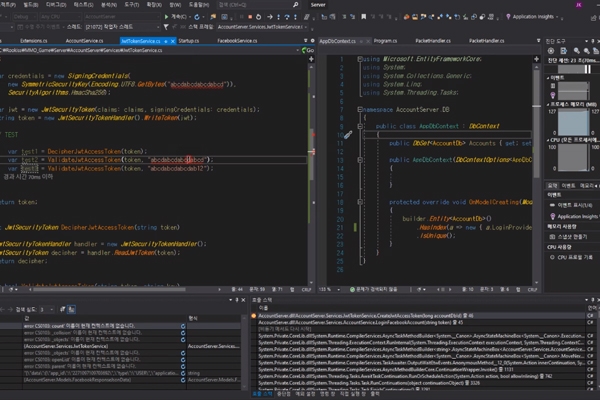The width and height of the screenshot is (600, 400).
Task: Click the split editor plus icon above the left editor scrollbar
Action: (311, 59)
